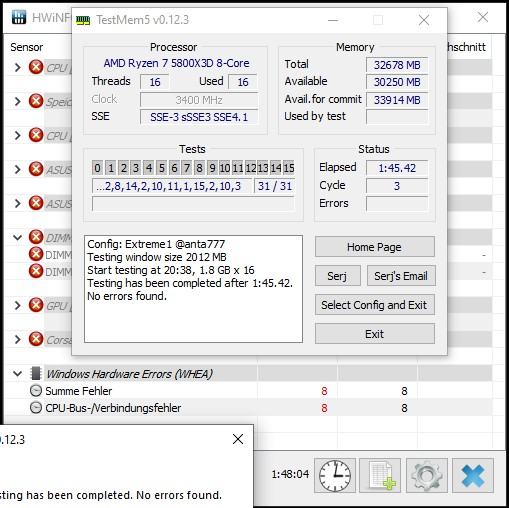
Task: Click red X icon of Corsair sensor row
Action: [36, 339]
